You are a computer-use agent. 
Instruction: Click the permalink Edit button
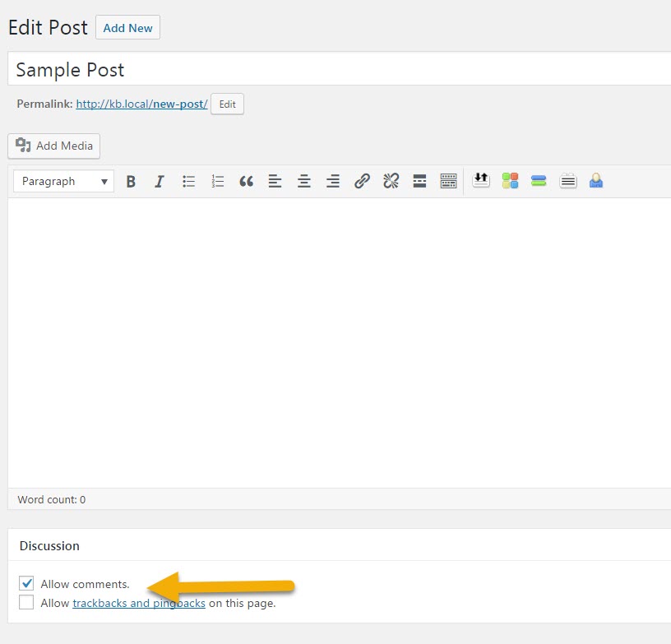click(227, 104)
